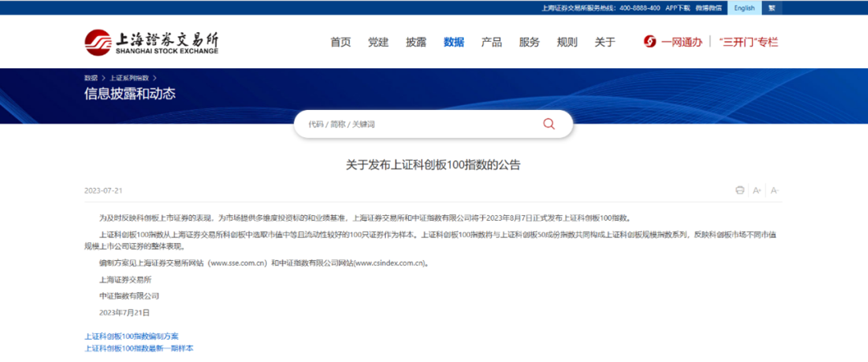This screenshot has height=362, width=868.
Task: Focus the 代码/简称/关键词 search field
Action: 418,124
